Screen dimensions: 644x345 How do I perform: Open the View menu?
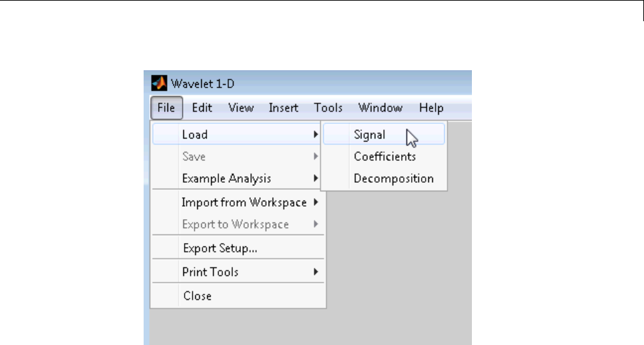coord(241,108)
